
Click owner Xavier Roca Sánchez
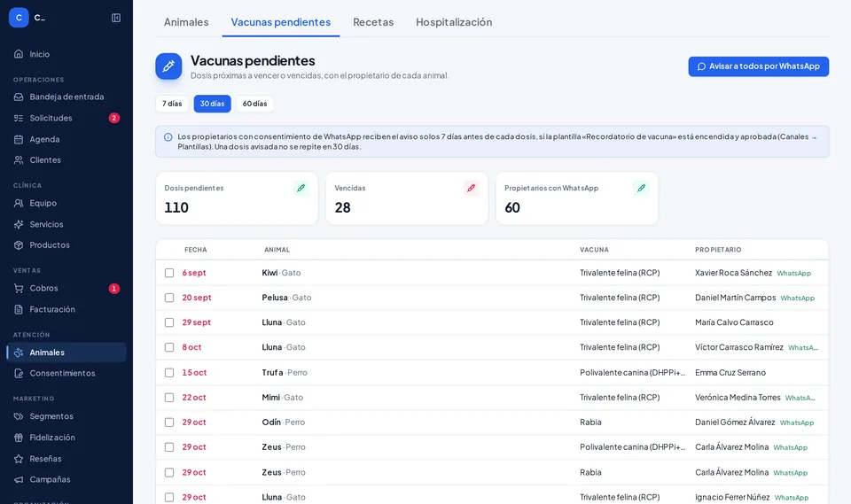733,273
